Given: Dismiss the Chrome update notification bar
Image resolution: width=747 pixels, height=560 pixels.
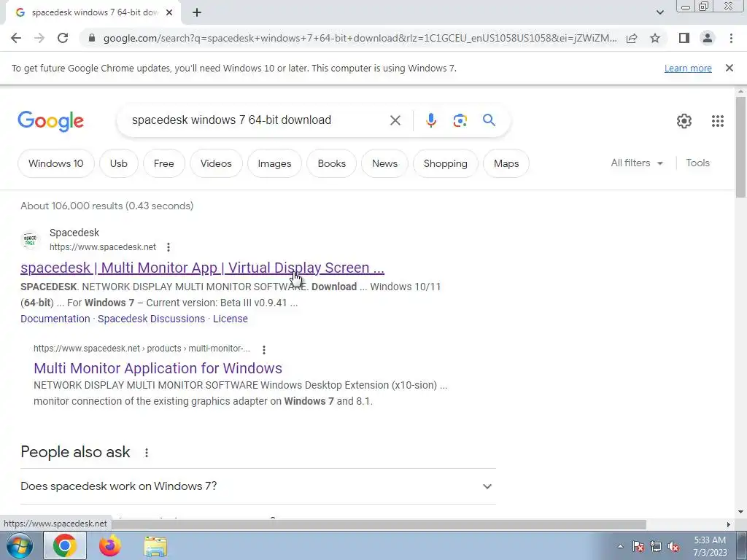Looking at the screenshot, I should pyautogui.click(x=729, y=68).
